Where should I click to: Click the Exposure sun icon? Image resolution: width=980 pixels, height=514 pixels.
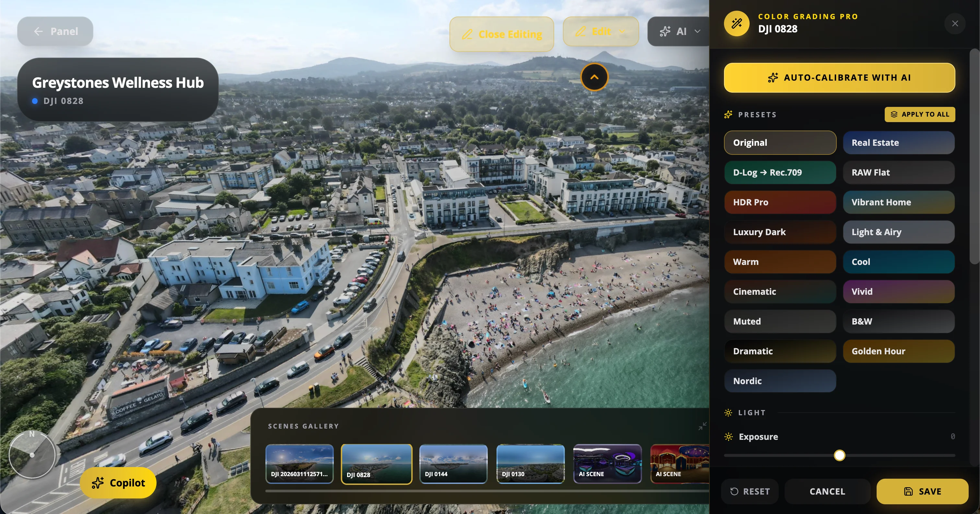pyautogui.click(x=728, y=437)
